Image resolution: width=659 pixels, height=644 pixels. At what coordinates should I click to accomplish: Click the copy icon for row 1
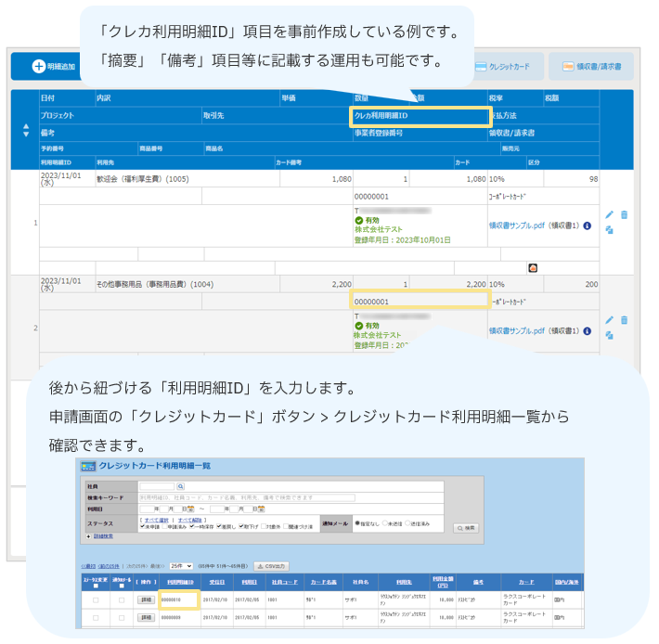point(610,230)
